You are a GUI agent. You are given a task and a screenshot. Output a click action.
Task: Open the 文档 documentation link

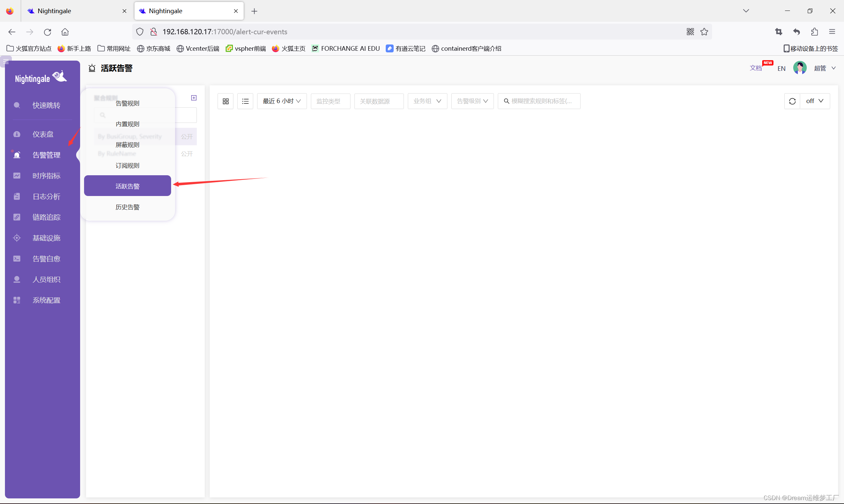755,68
